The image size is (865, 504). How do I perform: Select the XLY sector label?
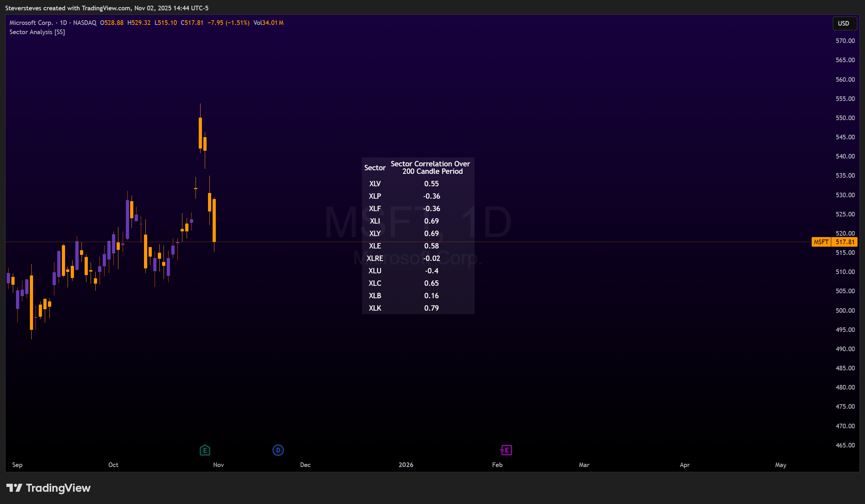coord(375,234)
